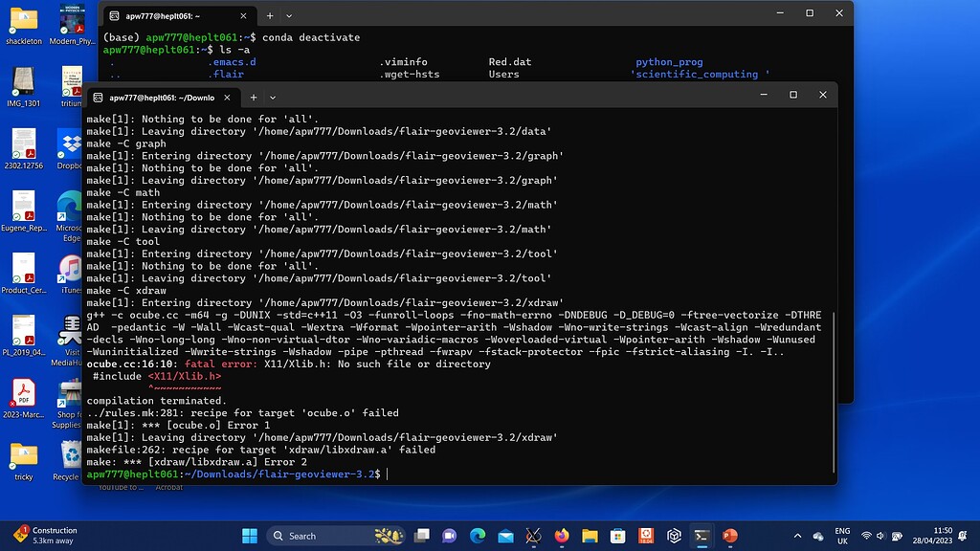980x551 pixels.
Task: Open the dropdown menu in the Downloads terminal window
Action: click(x=274, y=98)
